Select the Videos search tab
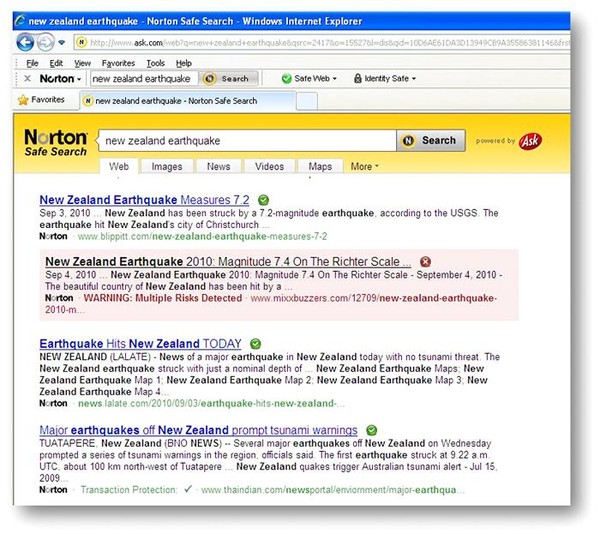 point(269,167)
